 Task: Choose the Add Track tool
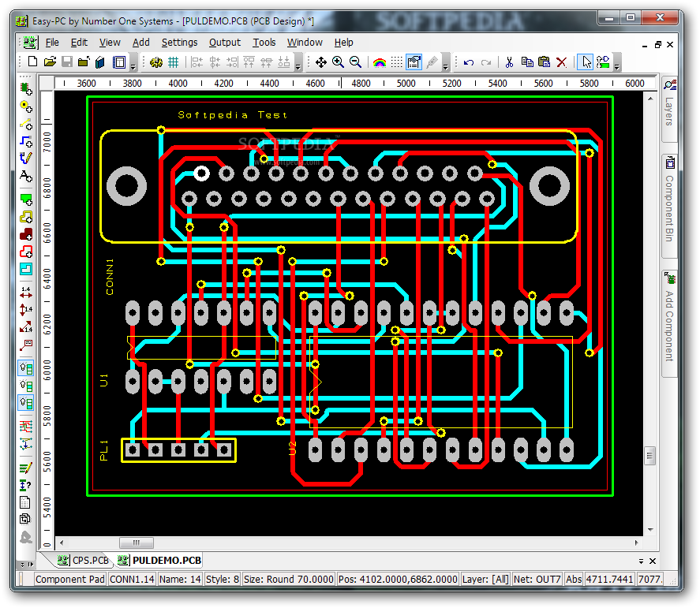click(26, 141)
